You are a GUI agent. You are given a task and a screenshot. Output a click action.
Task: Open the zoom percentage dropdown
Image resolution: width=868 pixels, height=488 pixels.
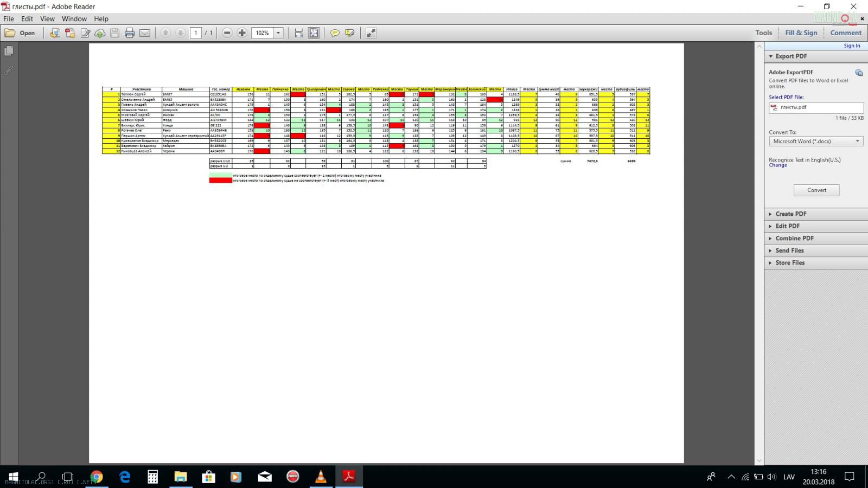[278, 33]
